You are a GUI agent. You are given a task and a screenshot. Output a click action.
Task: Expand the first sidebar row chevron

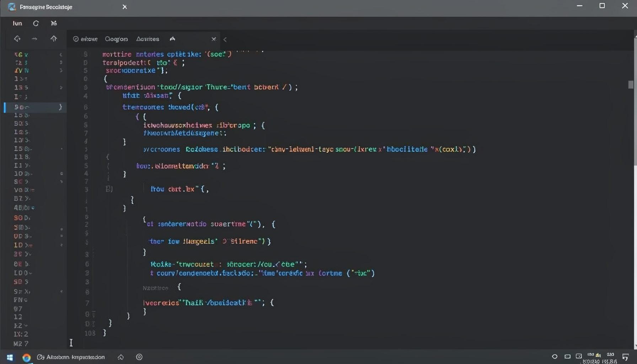(x=61, y=54)
